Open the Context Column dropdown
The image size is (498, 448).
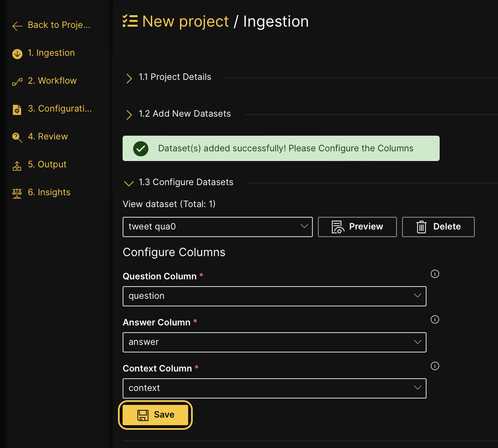tap(274, 388)
